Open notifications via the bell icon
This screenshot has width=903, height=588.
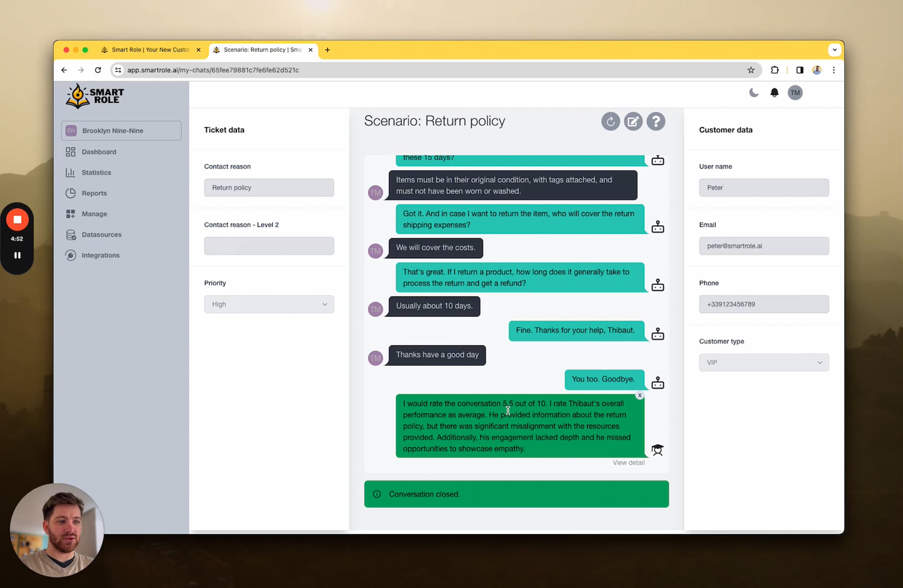click(x=774, y=93)
